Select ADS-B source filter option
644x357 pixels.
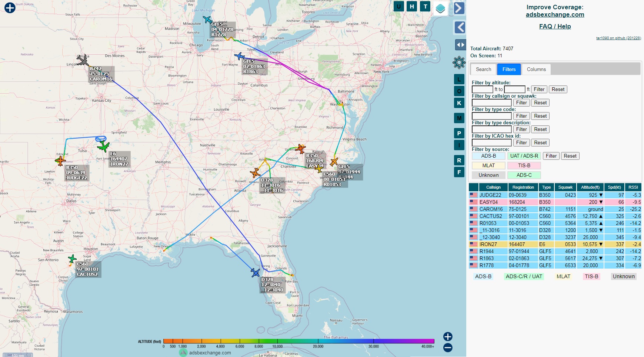[x=488, y=156]
